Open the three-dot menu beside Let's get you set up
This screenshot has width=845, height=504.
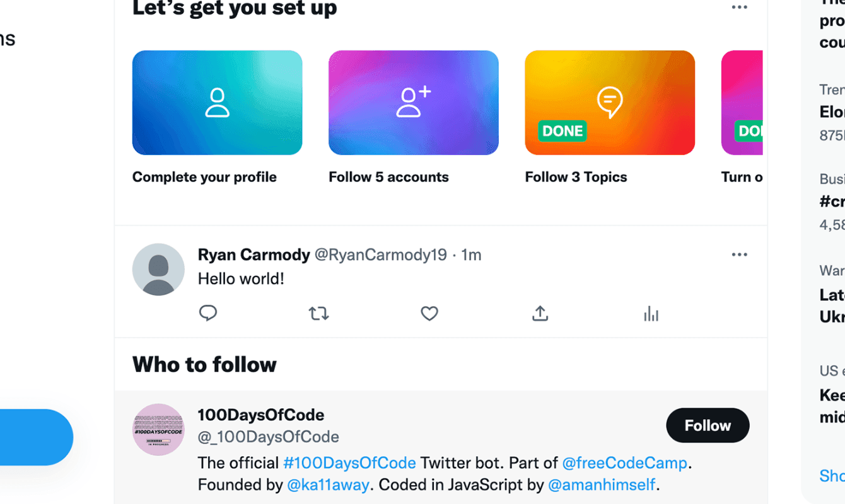[739, 8]
